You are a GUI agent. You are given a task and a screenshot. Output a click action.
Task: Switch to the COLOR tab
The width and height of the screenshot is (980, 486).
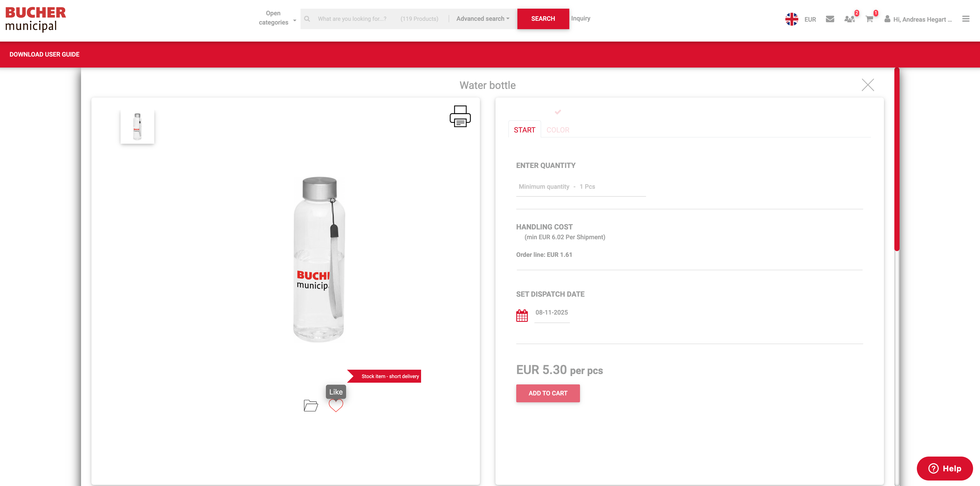pyautogui.click(x=557, y=130)
